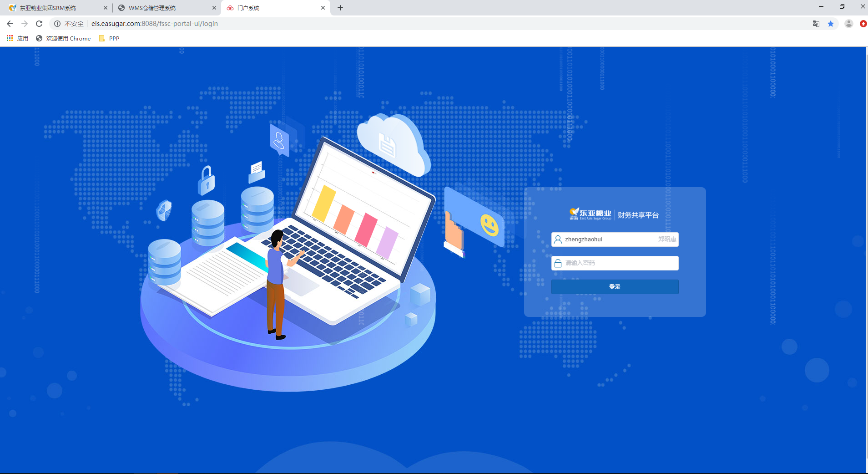Minimize the browser window
This screenshot has width=868, height=474.
(x=821, y=7)
